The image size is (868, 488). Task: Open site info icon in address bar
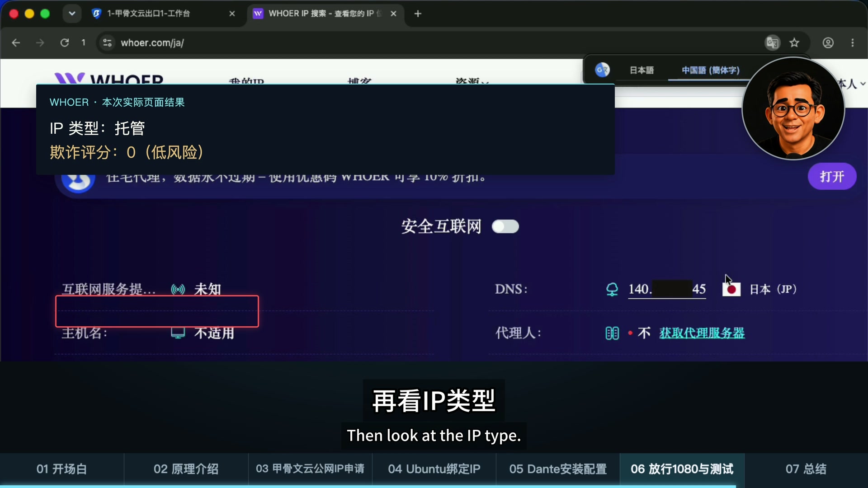coord(107,42)
